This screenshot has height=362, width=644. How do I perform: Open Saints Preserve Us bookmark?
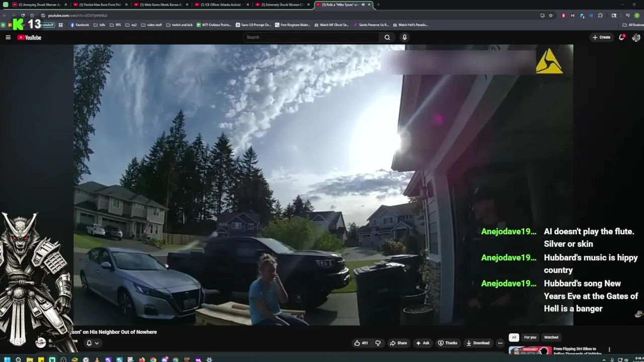pyautogui.click(x=371, y=25)
